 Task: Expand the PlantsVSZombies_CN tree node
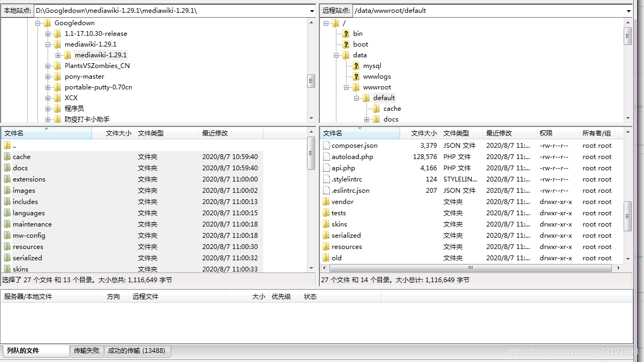48,66
